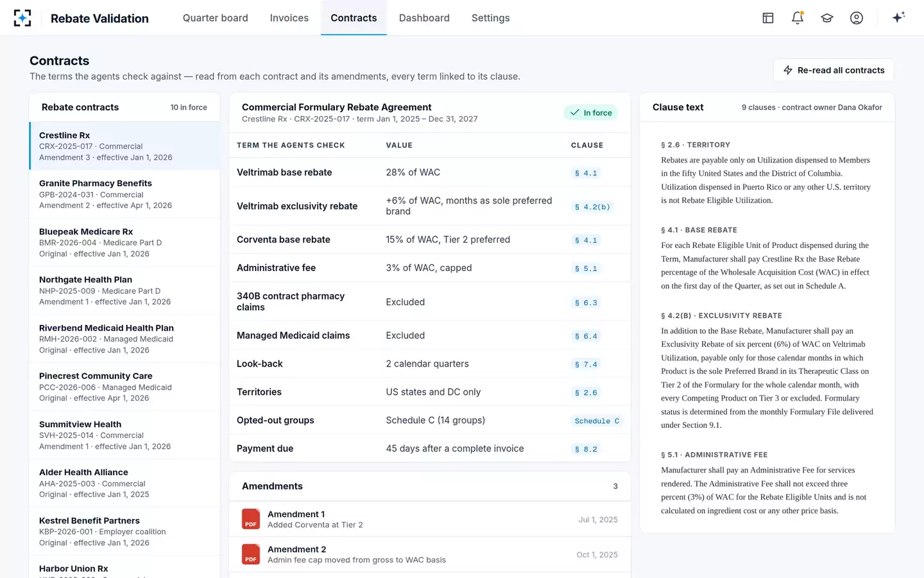Click the '28% of WAC' value
Image resolution: width=924 pixels, height=578 pixels.
[413, 172]
